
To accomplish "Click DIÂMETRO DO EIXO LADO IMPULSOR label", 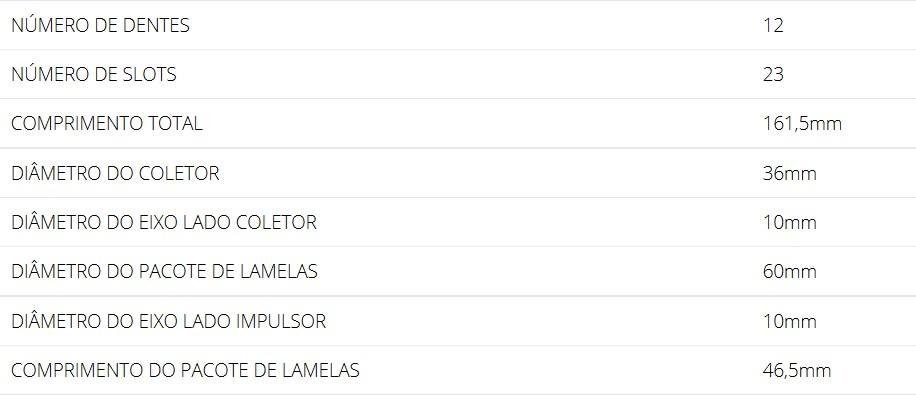I will (168, 321).
